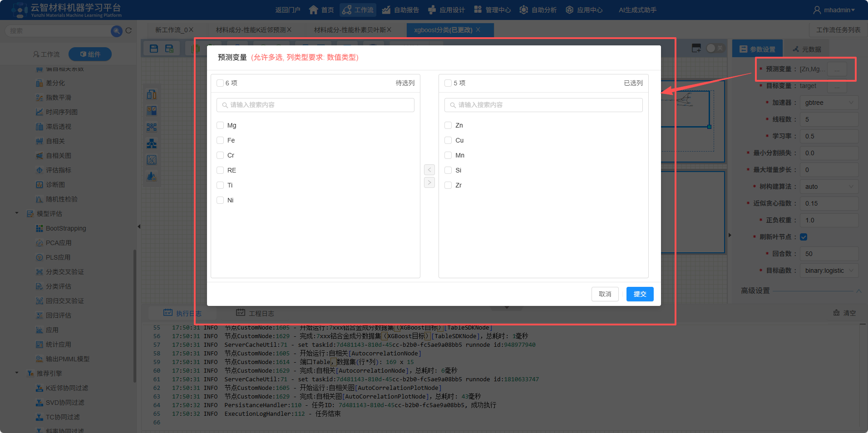Screen dimensions: 868x433
Task: Uncheck the 刷新叶节点 option
Action: point(804,236)
